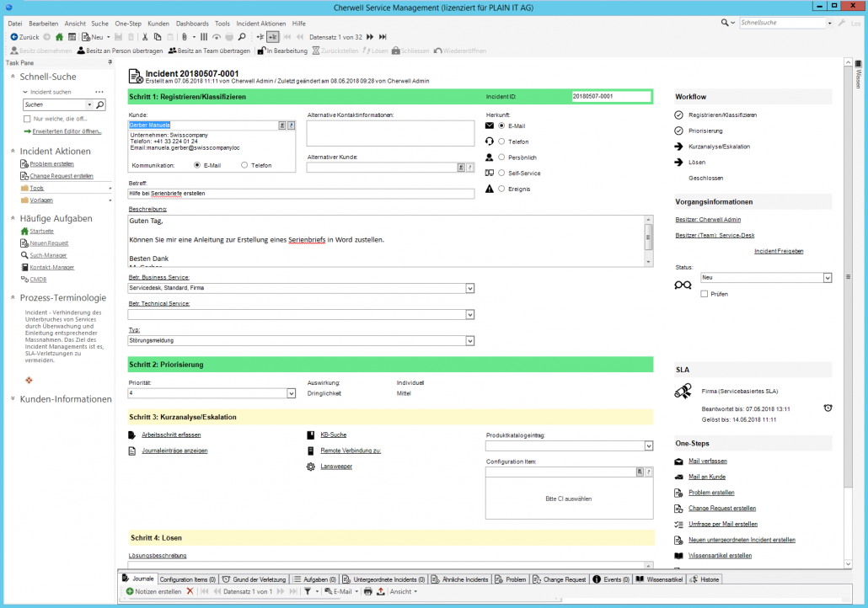Open the Status dropdown showing Neu

(828, 278)
